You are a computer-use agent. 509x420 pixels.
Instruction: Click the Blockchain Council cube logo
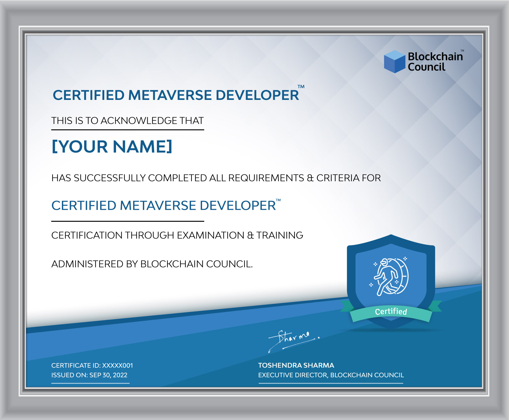395,62
